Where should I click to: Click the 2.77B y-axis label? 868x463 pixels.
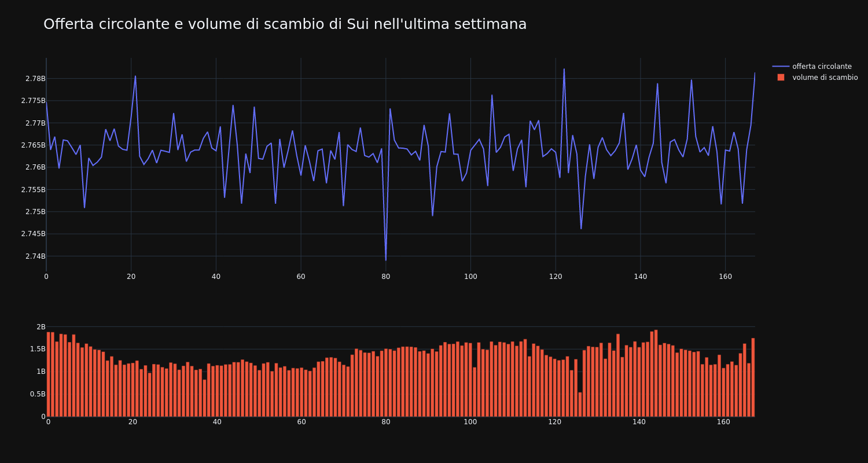(35, 123)
